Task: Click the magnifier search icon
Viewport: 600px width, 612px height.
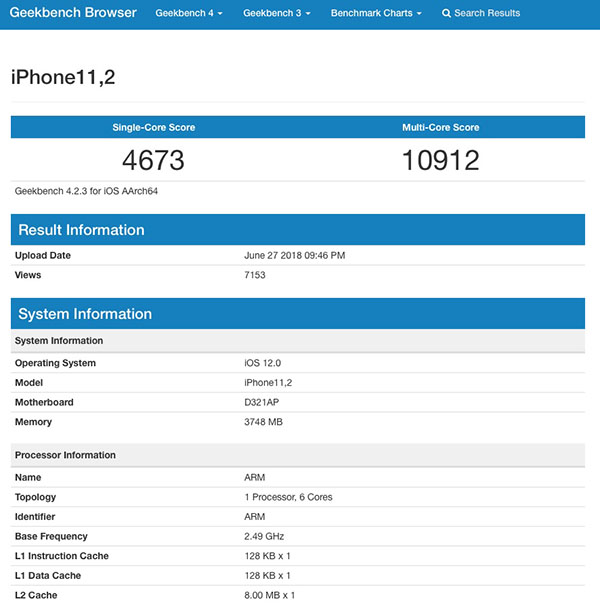Action: [x=446, y=13]
